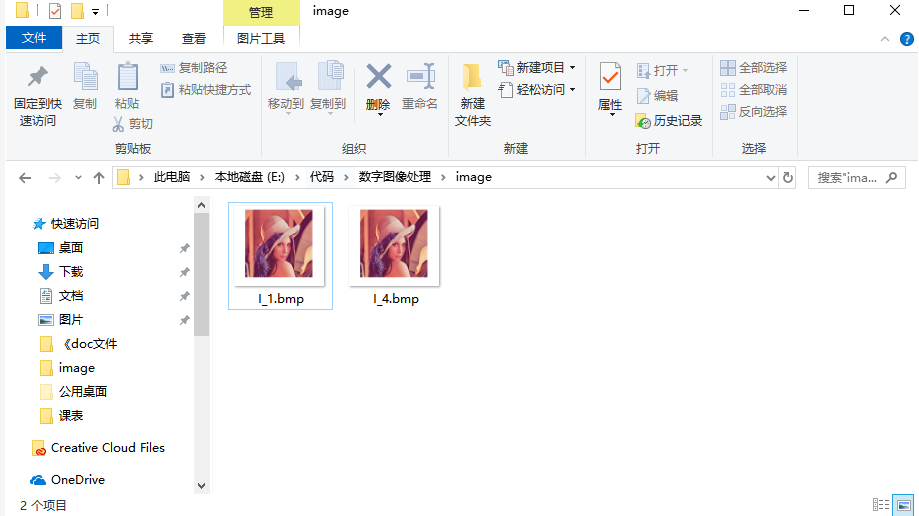919x516 pixels.
Task: Click Paste shortcut (粘贴快捷方式)
Action: pyautogui.click(x=206, y=90)
